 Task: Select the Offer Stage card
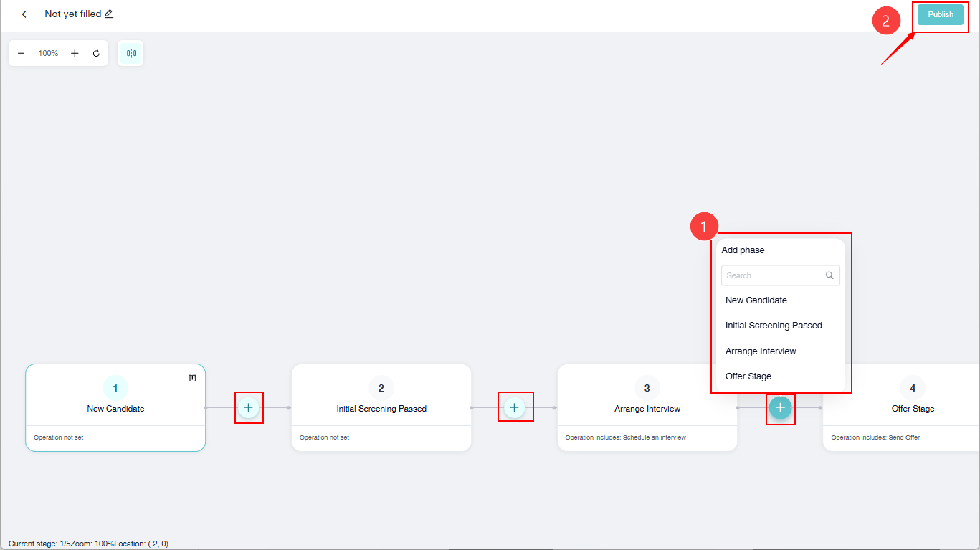(912, 407)
